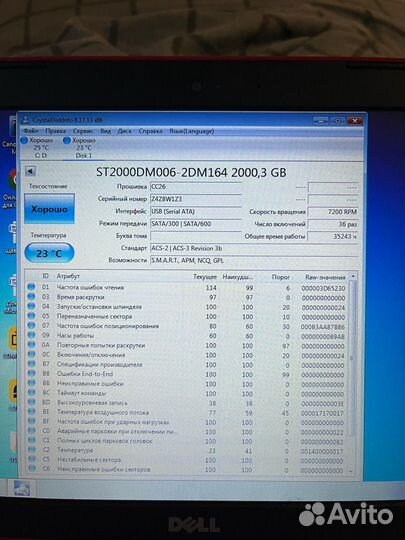Image resolution: width=405 pixels, height=540 pixels.
Task: Click the power-on count value 36 раз
Action: (333, 224)
